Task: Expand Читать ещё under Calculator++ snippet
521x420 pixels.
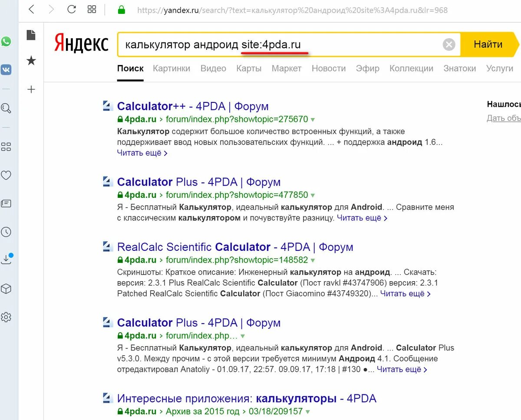Action: 142,153
